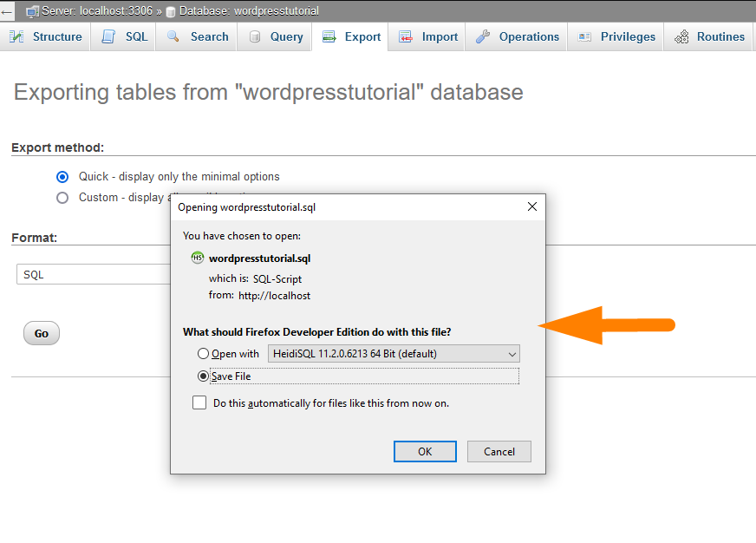Select the Import tab
The height and width of the screenshot is (543, 756).
(427, 36)
